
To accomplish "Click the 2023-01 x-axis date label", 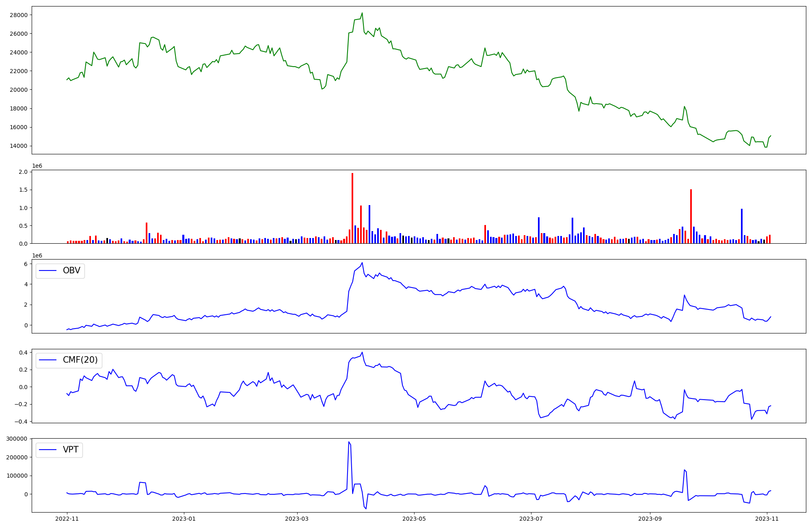I will pos(184,519).
